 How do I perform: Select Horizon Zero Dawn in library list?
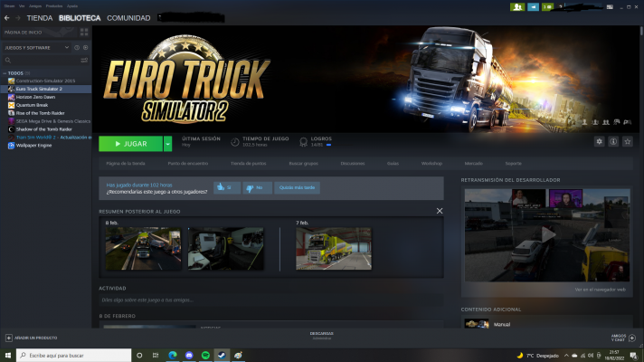pyautogui.click(x=38, y=97)
